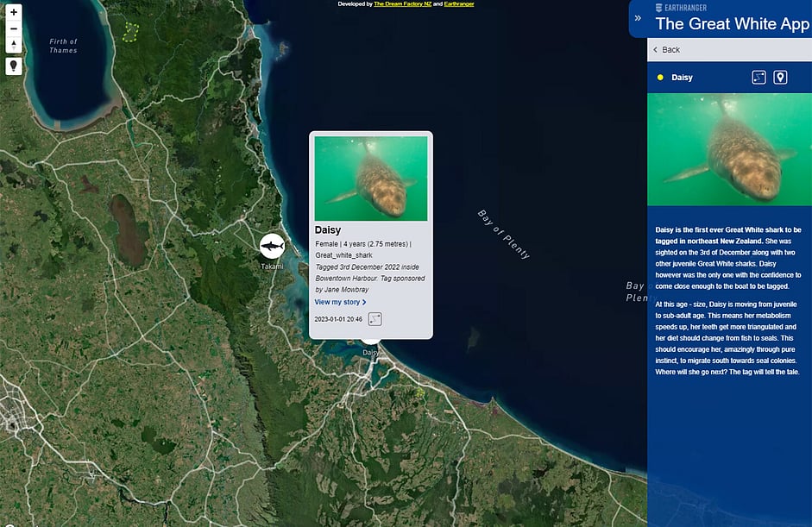The width and height of the screenshot is (812, 527).
Task: Click the location pin icon beside Daisy's name
Action: [780, 77]
